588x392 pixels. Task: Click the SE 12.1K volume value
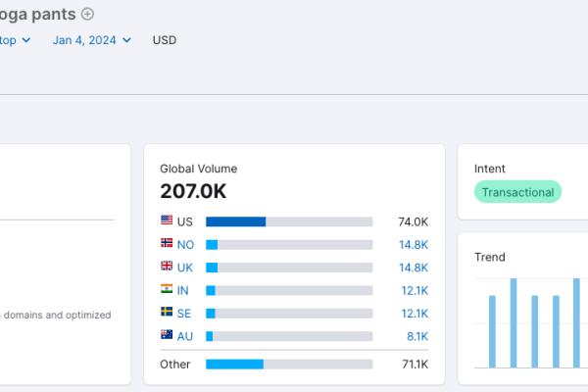(x=415, y=314)
